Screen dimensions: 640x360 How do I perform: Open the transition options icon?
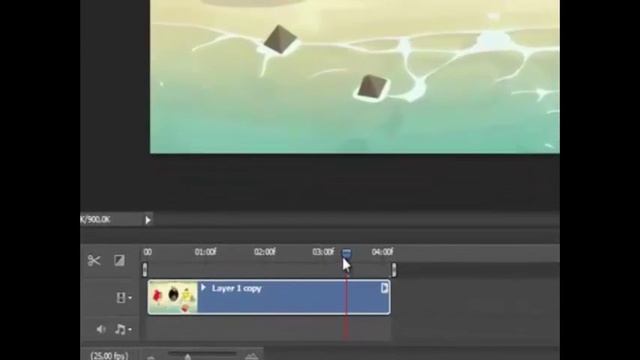[x=119, y=260]
